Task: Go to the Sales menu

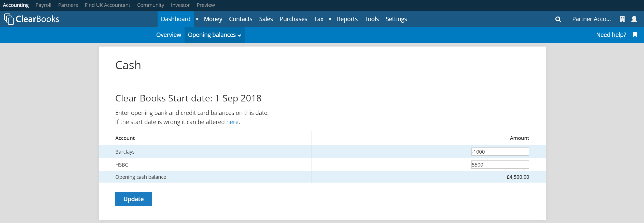Action: [266, 19]
